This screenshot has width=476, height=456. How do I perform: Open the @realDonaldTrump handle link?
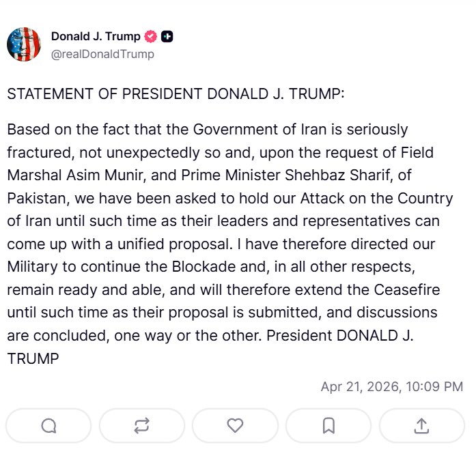point(102,54)
